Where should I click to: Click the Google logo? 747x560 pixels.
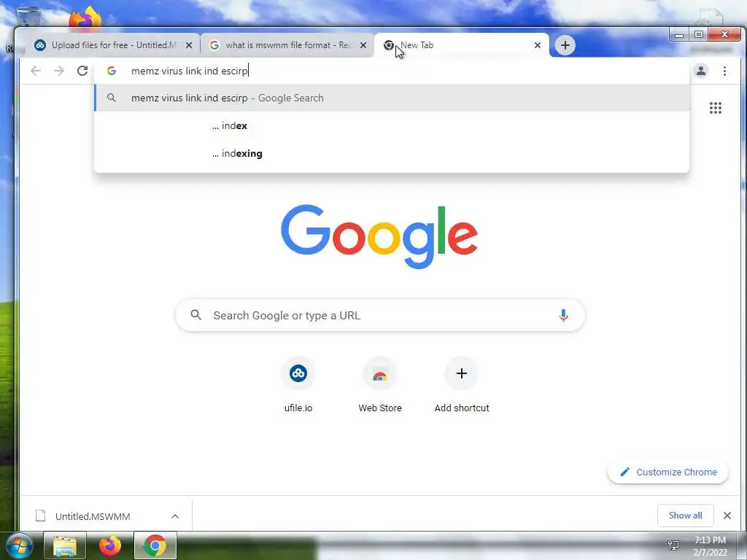[x=379, y=236]
